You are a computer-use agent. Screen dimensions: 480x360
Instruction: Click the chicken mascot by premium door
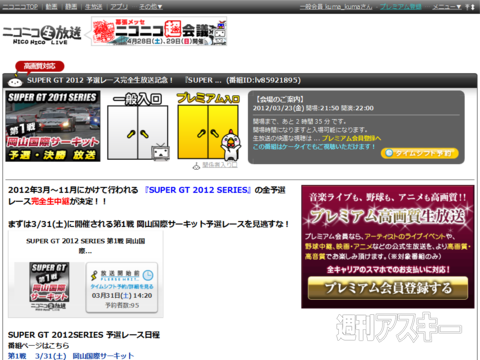230,144
